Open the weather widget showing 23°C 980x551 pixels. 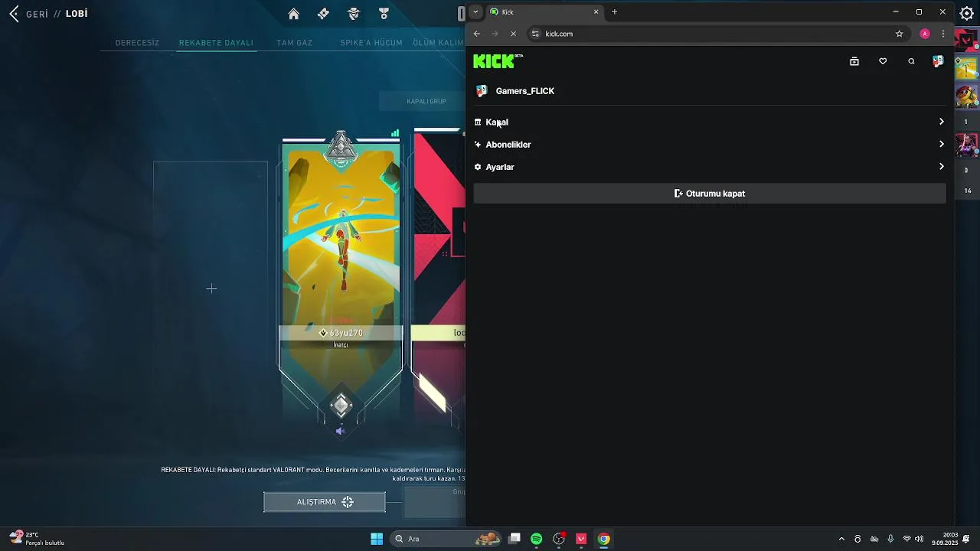point(37,539)
